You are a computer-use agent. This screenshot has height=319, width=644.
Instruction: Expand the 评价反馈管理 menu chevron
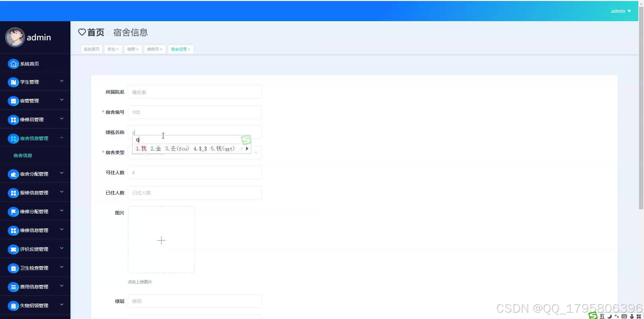[x=62, y=248]
